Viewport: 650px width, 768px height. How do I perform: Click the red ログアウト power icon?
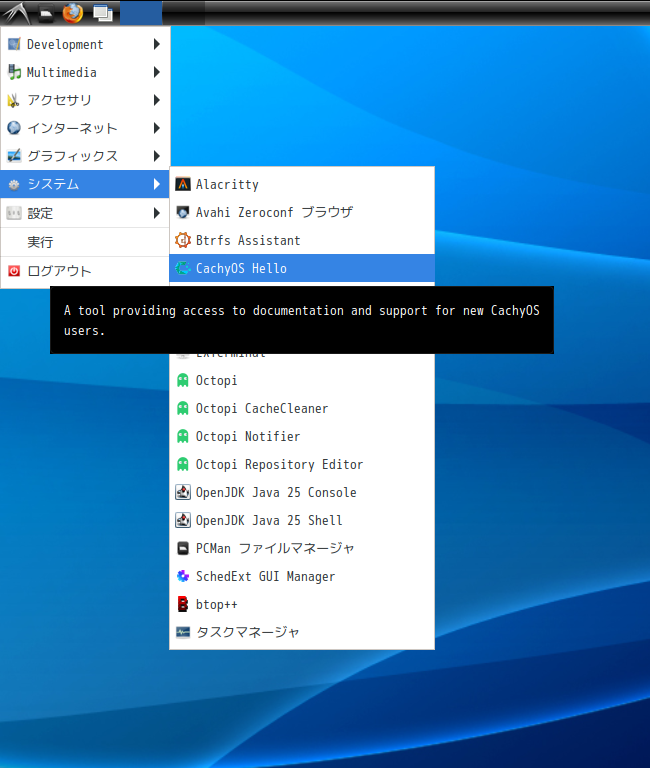[14, 271]
